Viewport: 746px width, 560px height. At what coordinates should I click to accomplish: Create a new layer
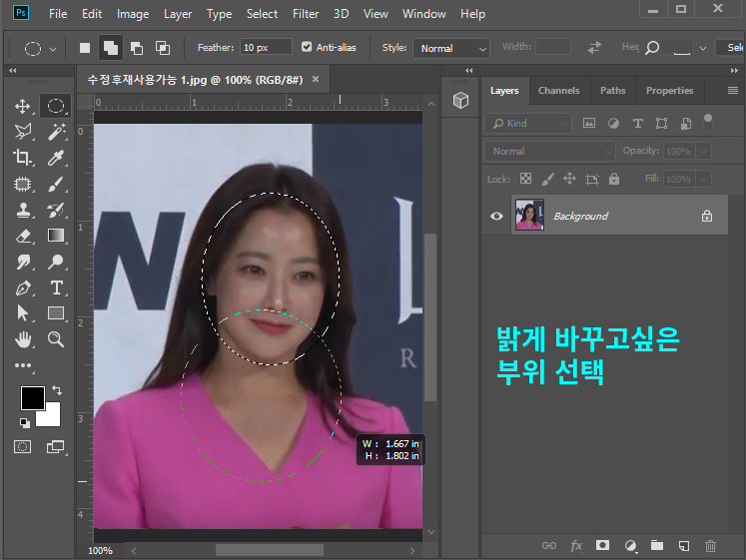pyautogui.click(x=684, y=546)
